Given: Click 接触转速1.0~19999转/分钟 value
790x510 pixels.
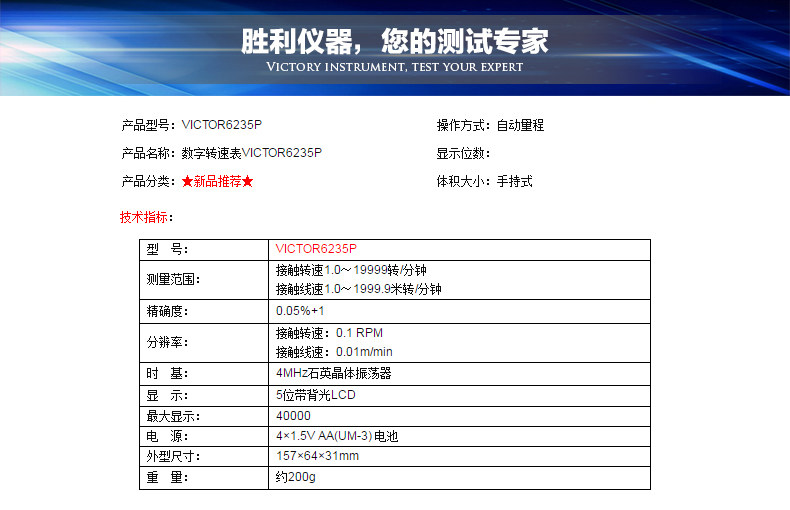Looking at the screenshot, I should [x=351, y=270].
